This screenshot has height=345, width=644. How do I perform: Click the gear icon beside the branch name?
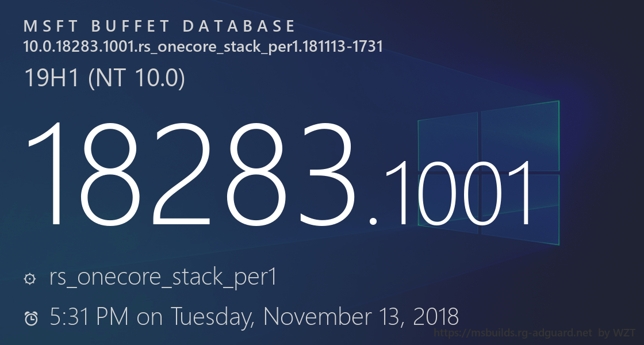[x=29, y=279]
